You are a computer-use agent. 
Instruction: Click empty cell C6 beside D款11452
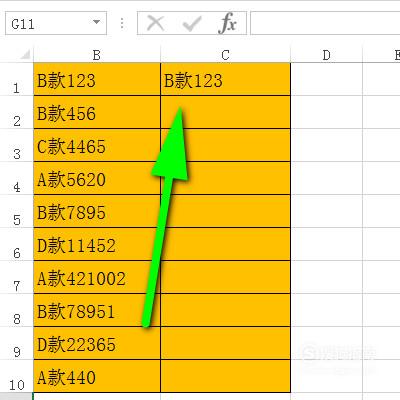click(225, 244)
